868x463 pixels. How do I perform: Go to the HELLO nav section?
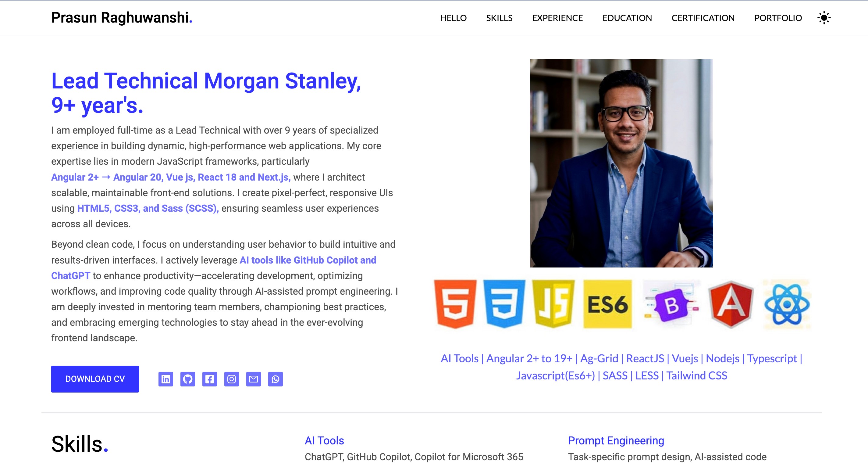point(453,18)
